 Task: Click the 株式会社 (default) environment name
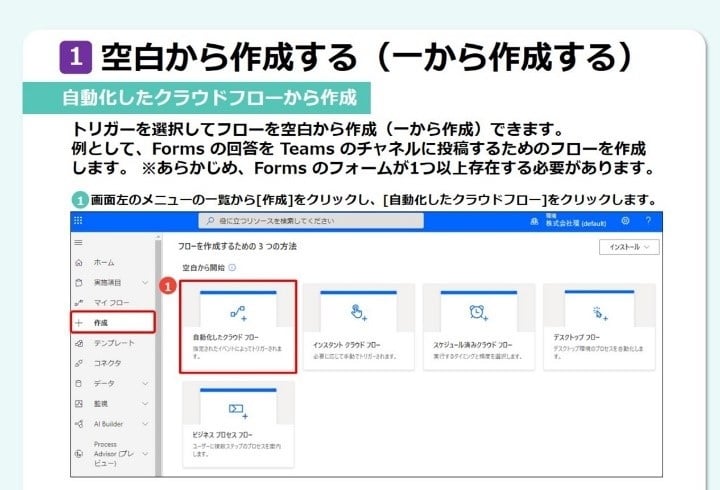coord(576,223)
